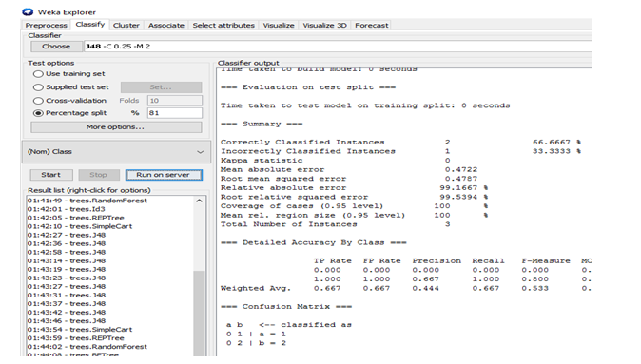The height and width of the screenshot is (364, 641).
Task: Click Incorrectly Classified Instances line
Action: pos(400,151)
